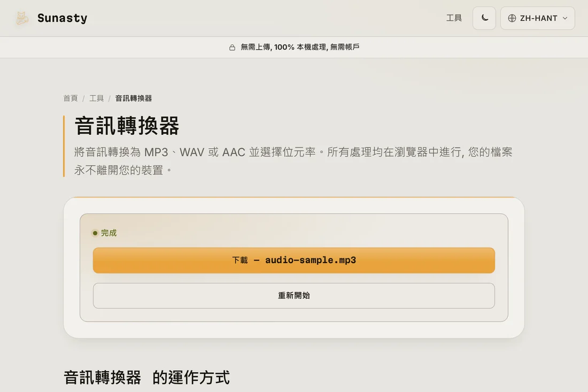
Task: Click the globe icon in the language selector
Action: [x=512, y=18]
